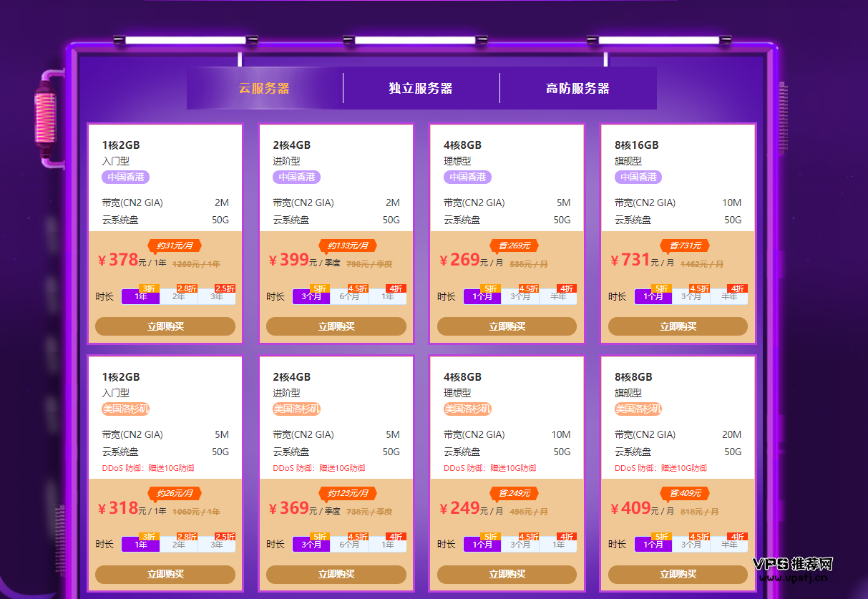This screenshot has height=599, width=868.
Task: Click the ¥409 price text
Action: pos(630,508)
